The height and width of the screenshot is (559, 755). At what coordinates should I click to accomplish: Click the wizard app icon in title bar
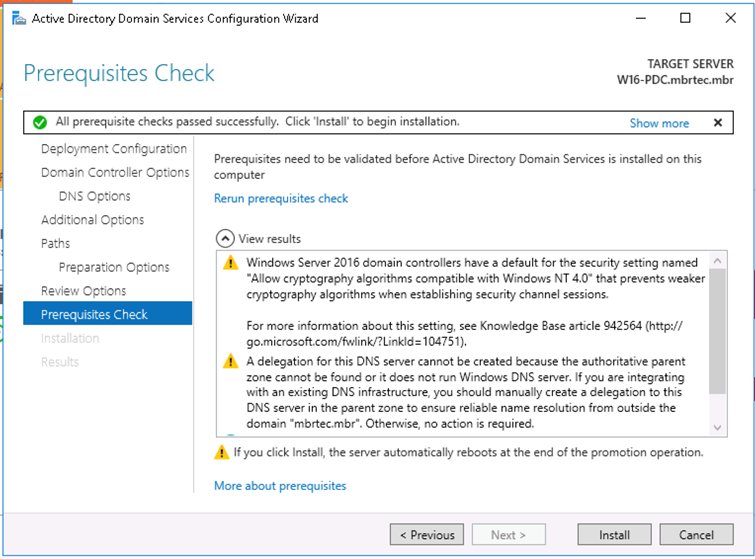pyautogui.click(x=19, y=18)
